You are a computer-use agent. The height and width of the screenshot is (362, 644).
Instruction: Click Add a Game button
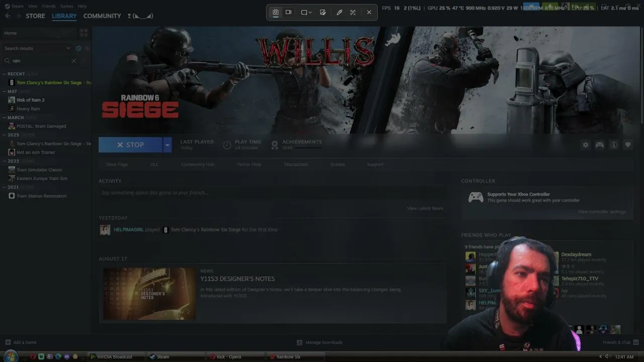21,342
